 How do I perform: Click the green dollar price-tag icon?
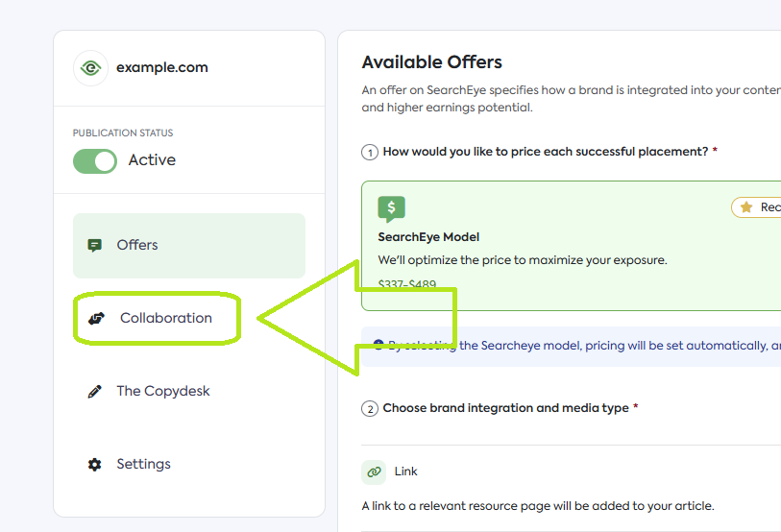click(x=391, y=208)
